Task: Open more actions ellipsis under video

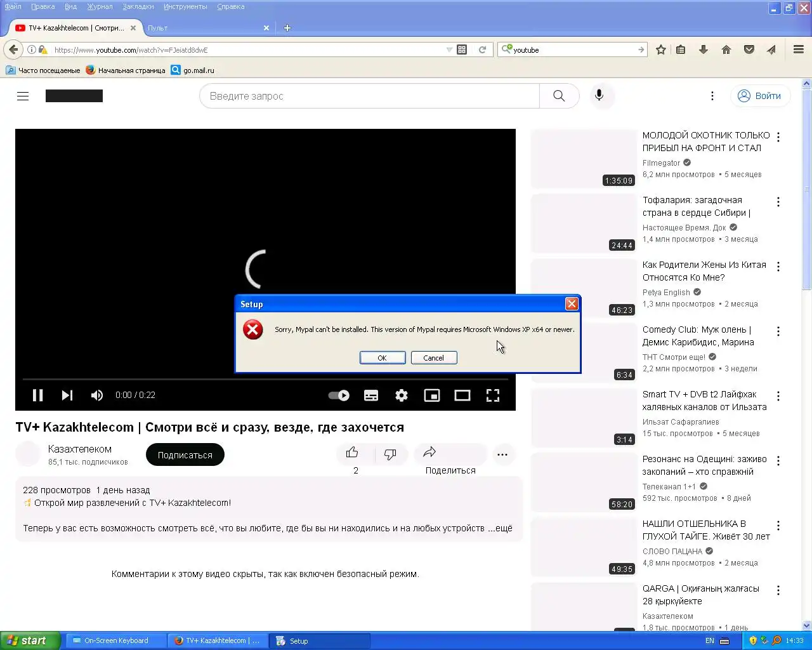Action: (502, 454)
